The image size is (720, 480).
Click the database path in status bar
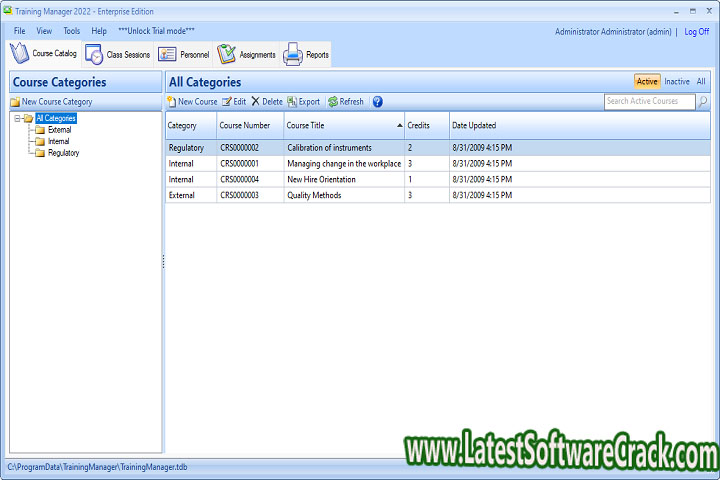[x=97, y=467]
